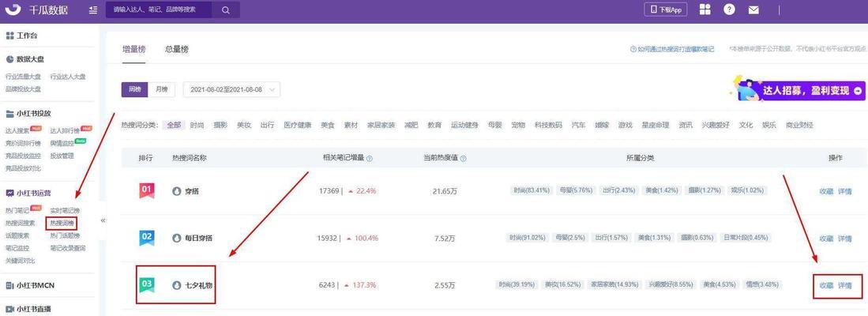Click the 七夕礼物 keyword name
Viewport: 868px width, 316px height.
pos(199,285)
